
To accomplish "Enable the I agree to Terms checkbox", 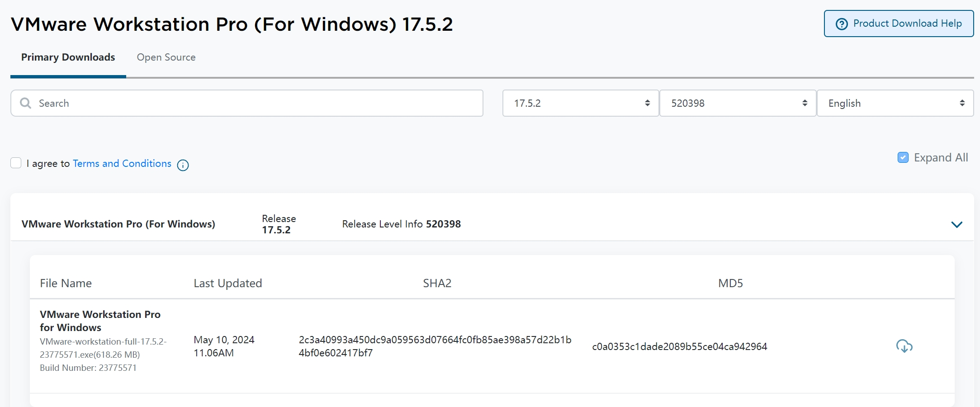I will tap(16, 163).
